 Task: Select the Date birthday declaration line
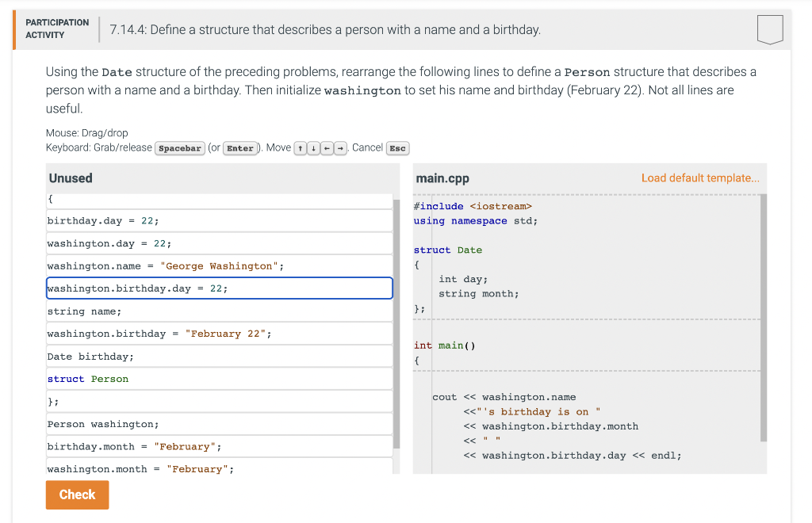(220, 355)
